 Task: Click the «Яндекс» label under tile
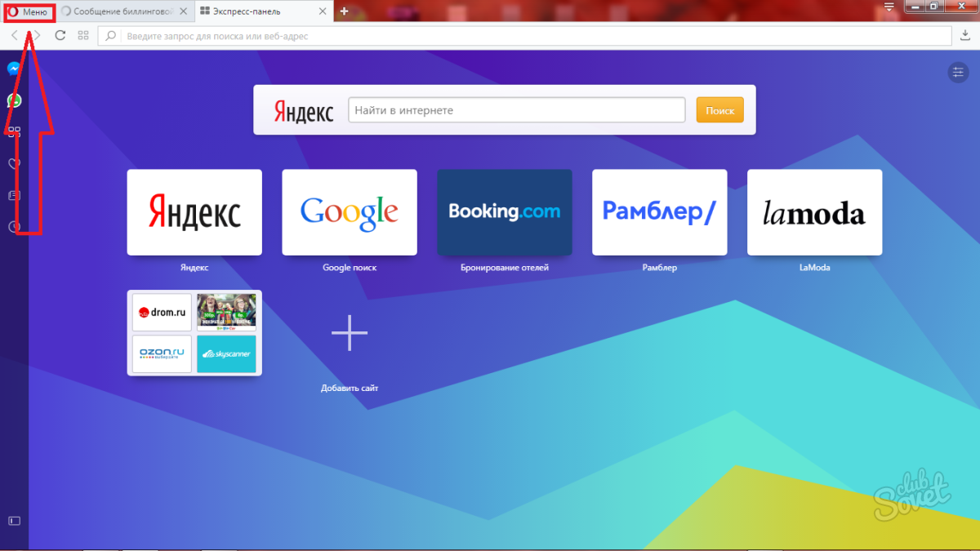(194, 268)
